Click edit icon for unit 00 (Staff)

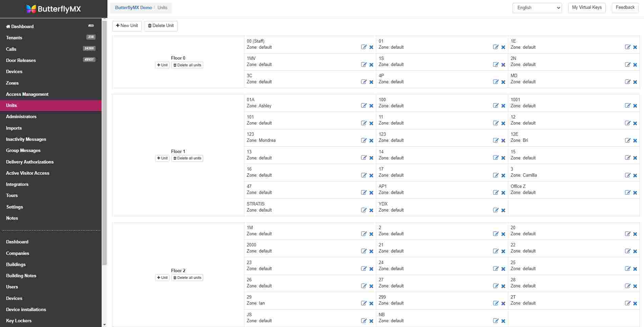[363, 47]
